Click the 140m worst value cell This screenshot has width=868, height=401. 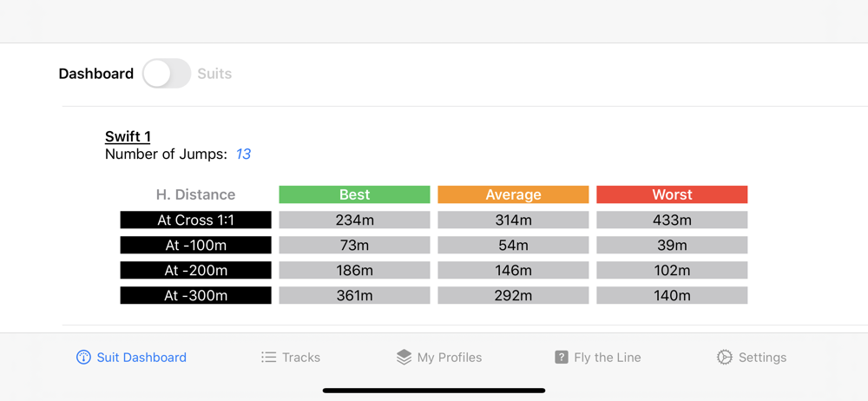point(672,295)
